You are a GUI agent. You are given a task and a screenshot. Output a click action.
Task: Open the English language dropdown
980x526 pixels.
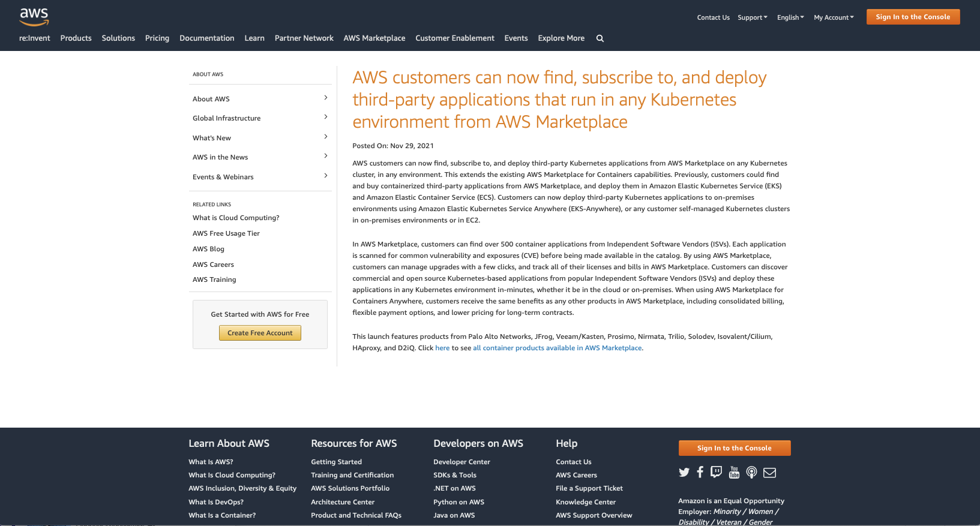click(x=790, y=17)
